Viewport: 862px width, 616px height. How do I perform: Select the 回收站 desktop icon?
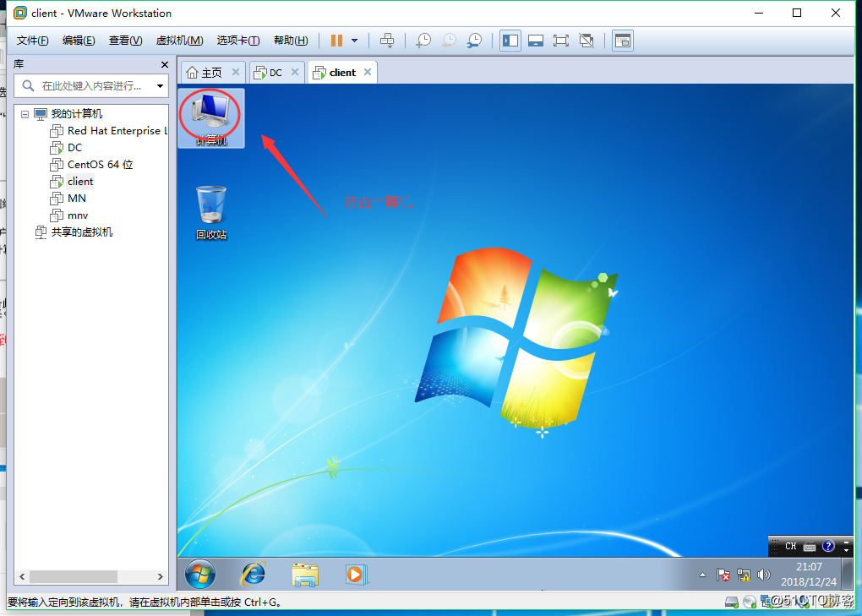(211, 213)
